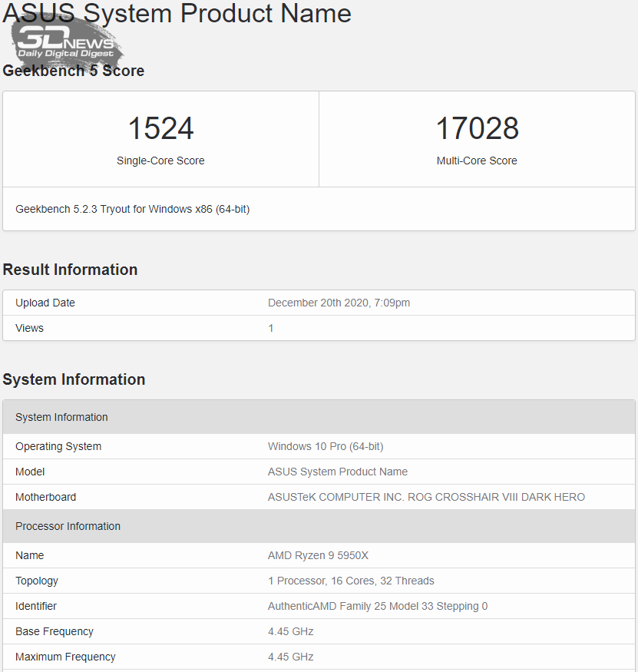Click the 'Identifier' row label

(36, 606)
